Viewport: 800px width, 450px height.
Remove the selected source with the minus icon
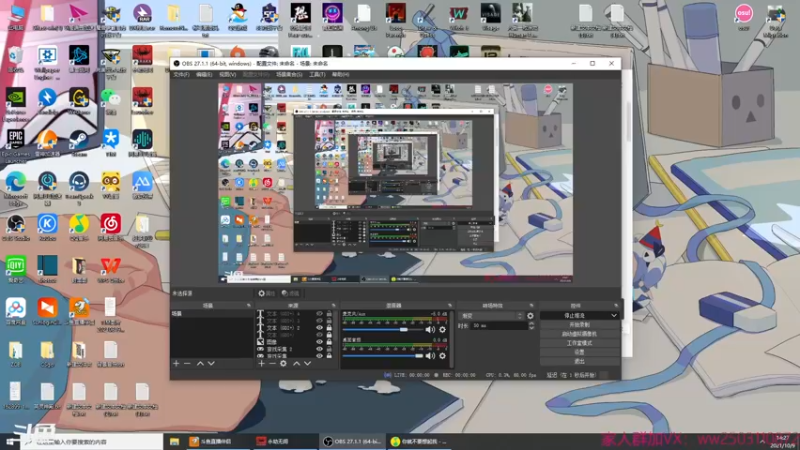tap(272, 363)
